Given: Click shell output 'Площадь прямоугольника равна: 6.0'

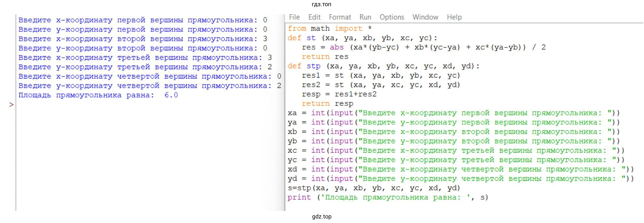Looking at the screenshot, I should 98,95.
